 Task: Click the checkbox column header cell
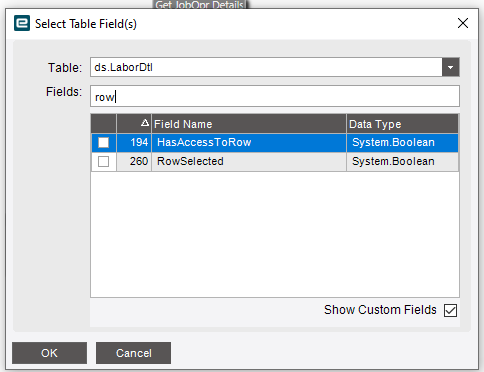coord(104,124)
